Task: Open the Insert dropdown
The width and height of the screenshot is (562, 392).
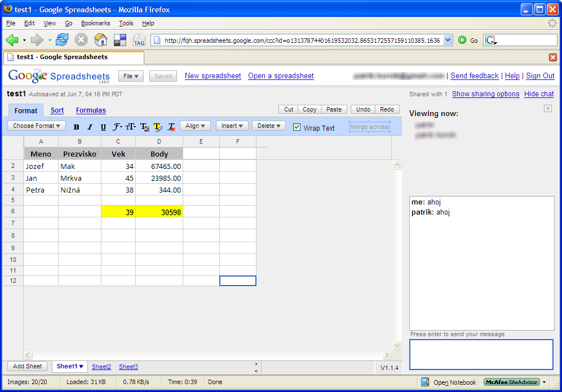Action: (232, 126)
